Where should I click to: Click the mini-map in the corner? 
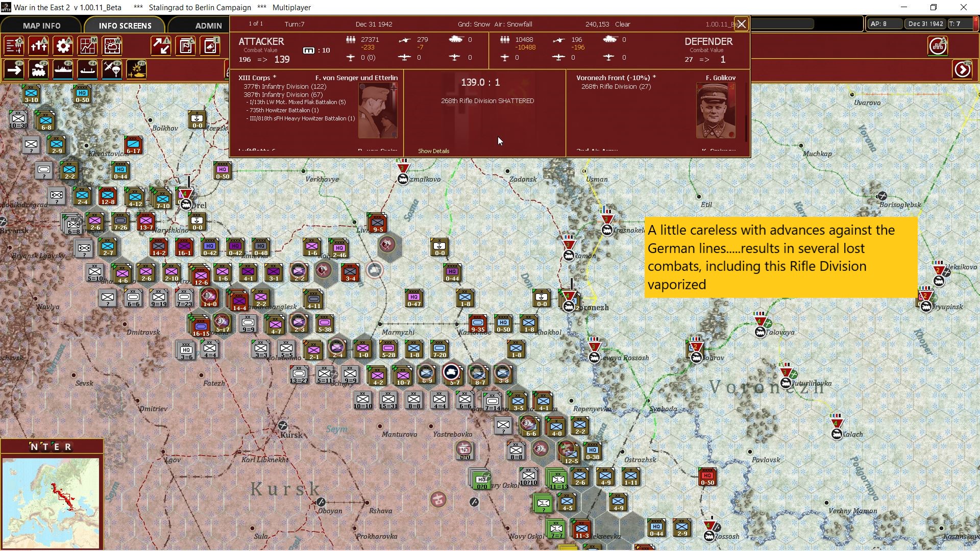point(51,503)
